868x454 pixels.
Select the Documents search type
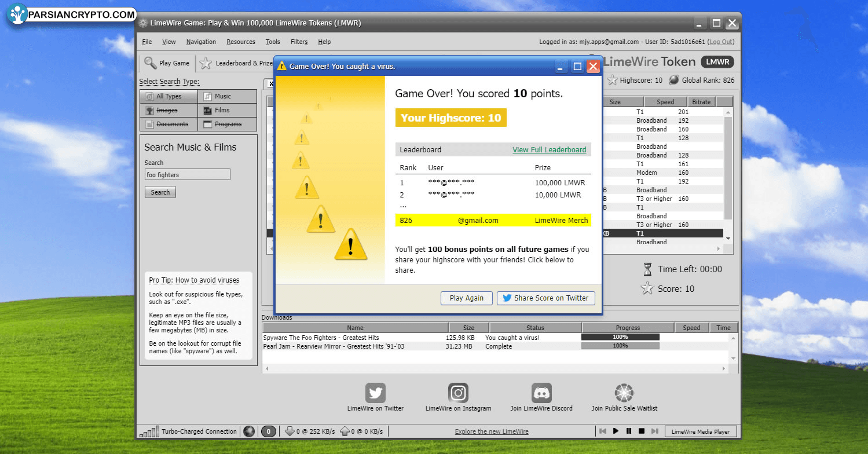click(x=169, y=125)
